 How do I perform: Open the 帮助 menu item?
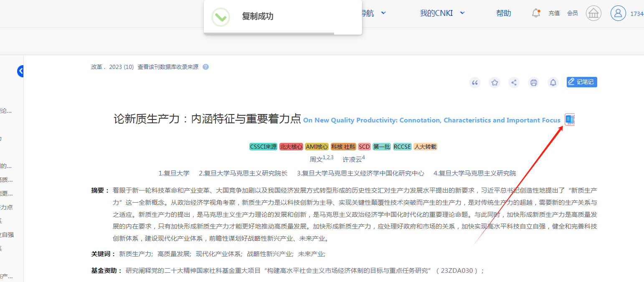click(x=503, y=13)
